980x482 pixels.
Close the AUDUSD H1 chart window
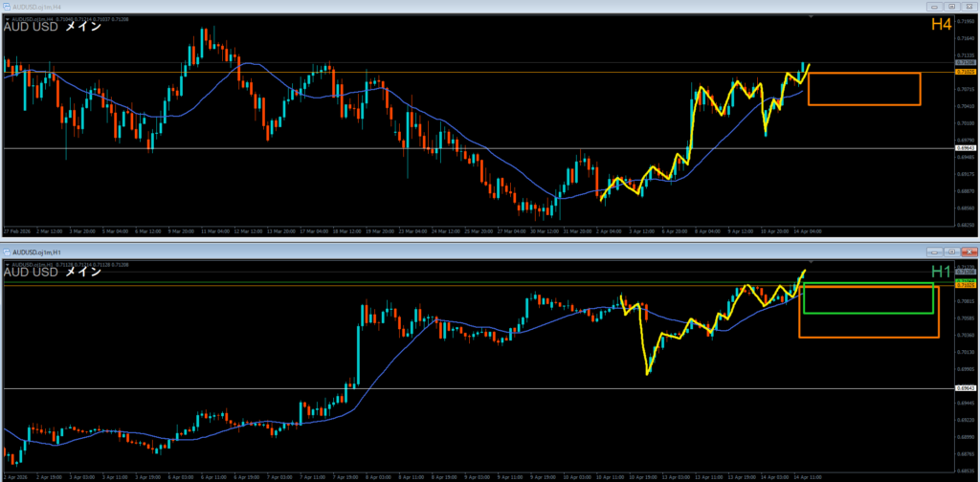click(969, 252)
